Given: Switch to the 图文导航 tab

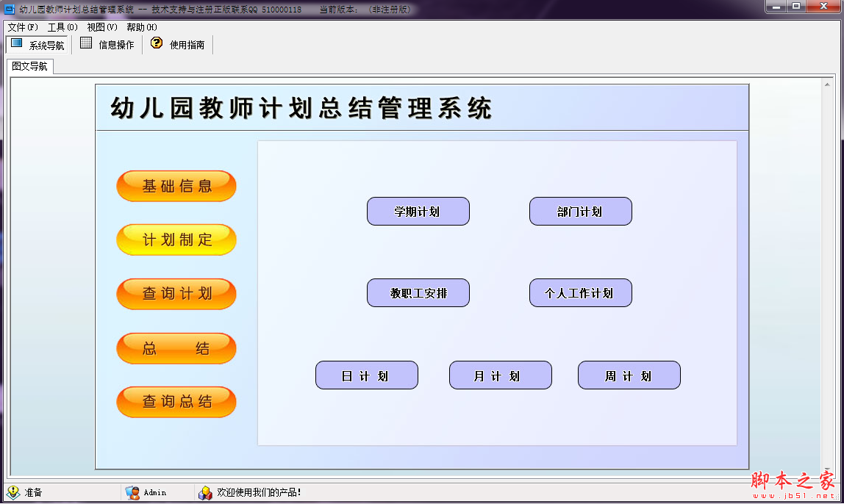Looking at the screenshot, I should pyautogui.click(x=29, y=66).
